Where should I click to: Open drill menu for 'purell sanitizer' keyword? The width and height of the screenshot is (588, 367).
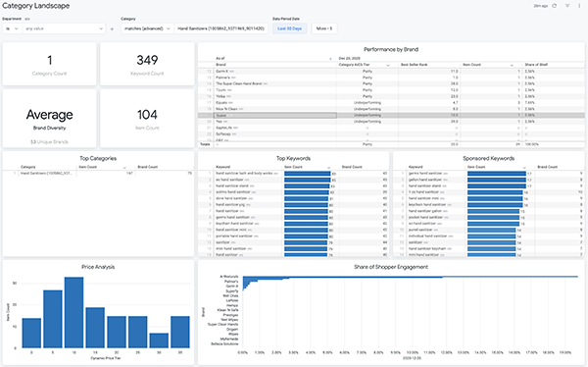point(436,230)
